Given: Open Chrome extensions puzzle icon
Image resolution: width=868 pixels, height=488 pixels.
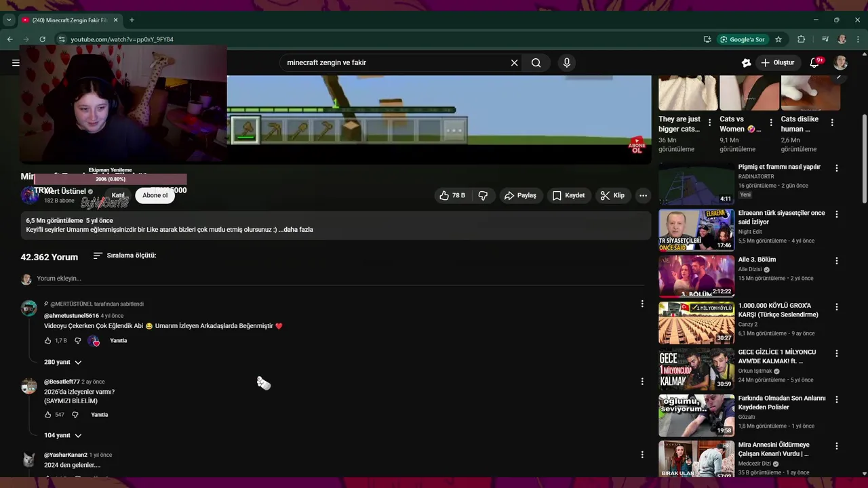Looking at the screenshot, I should point(801,39).
